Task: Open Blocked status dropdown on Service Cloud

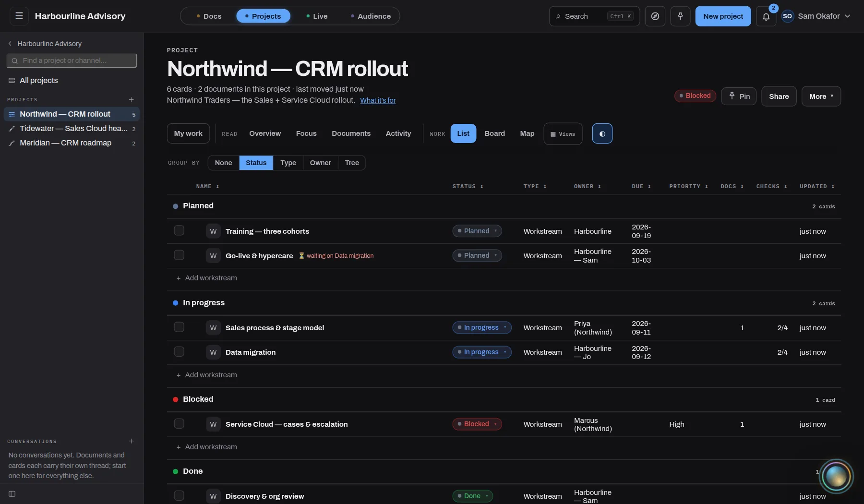Action: [x=477, y=424]
